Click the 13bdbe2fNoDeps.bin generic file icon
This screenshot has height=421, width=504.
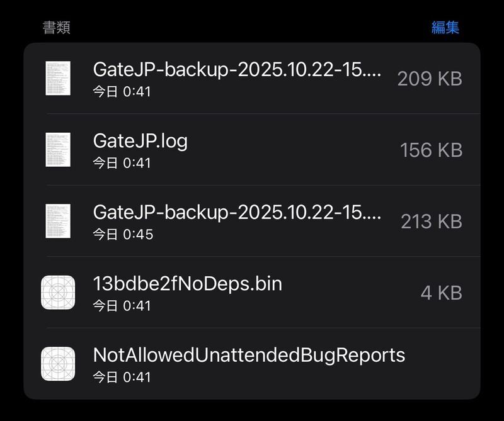tap(58, 293)
